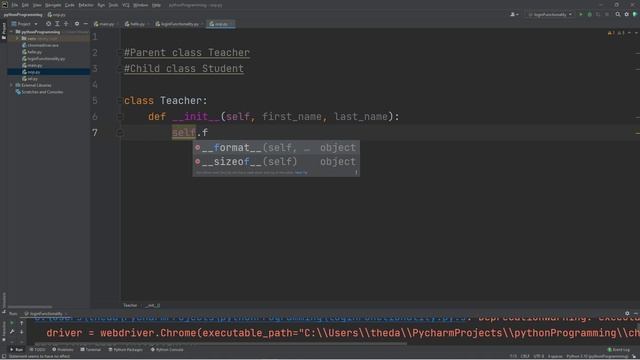Open loginFunctionality run configuration dropdown

pos(550,15)
